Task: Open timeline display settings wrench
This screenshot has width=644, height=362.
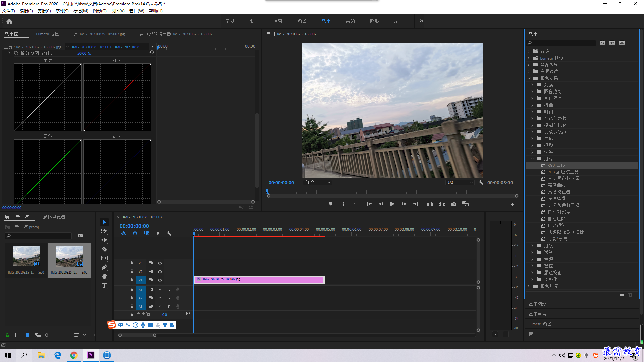Action: (x=169, y=233)
